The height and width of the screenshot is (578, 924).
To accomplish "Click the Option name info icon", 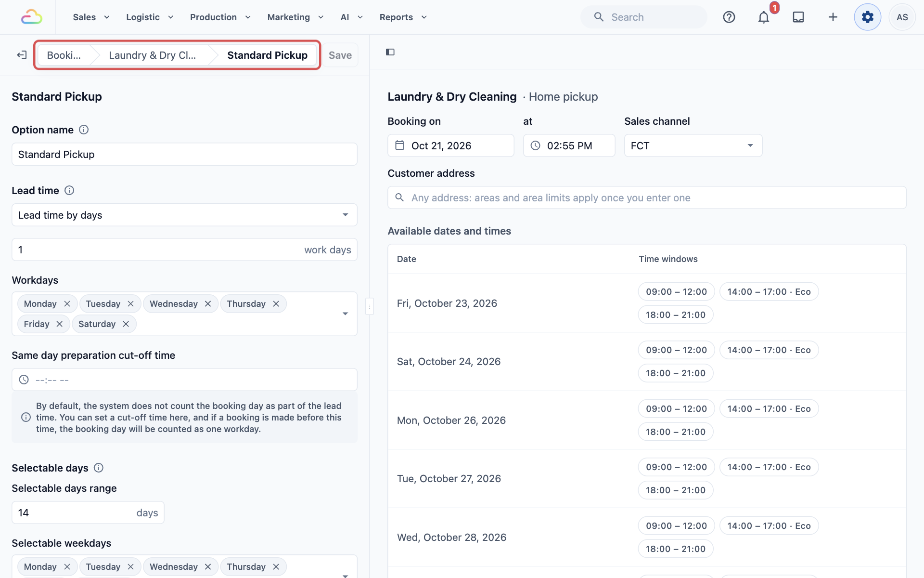I will click(x=84, y=130).
